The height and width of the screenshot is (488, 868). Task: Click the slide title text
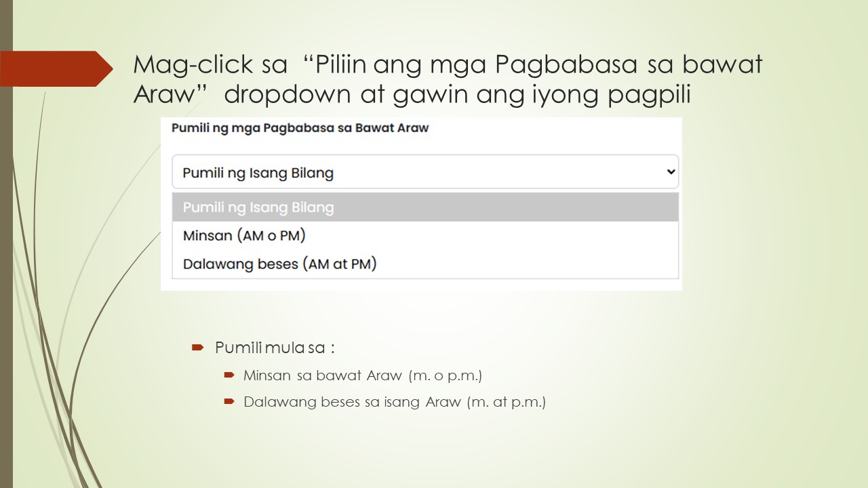[x=448, y=78]
